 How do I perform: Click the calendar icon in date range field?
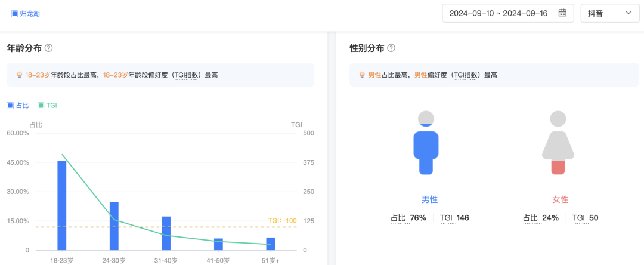coord(563,13)
